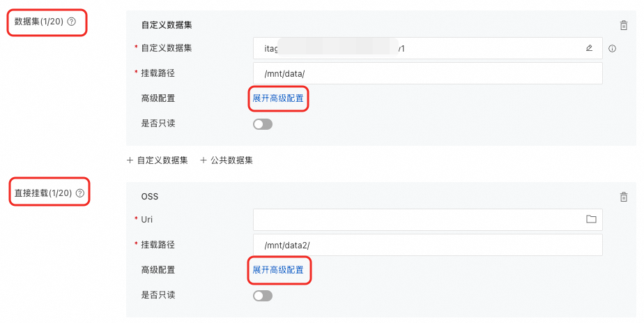Image resolution: width=644 pixels, height=323 pixels.
Task: Click the /mnt/data2/ mount path field
Action: click(x=427, y=245)
